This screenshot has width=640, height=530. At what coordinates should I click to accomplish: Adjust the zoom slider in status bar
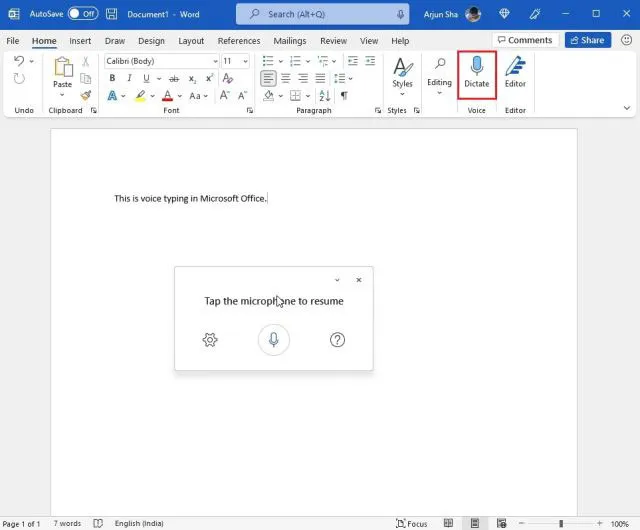coord(561,523)
